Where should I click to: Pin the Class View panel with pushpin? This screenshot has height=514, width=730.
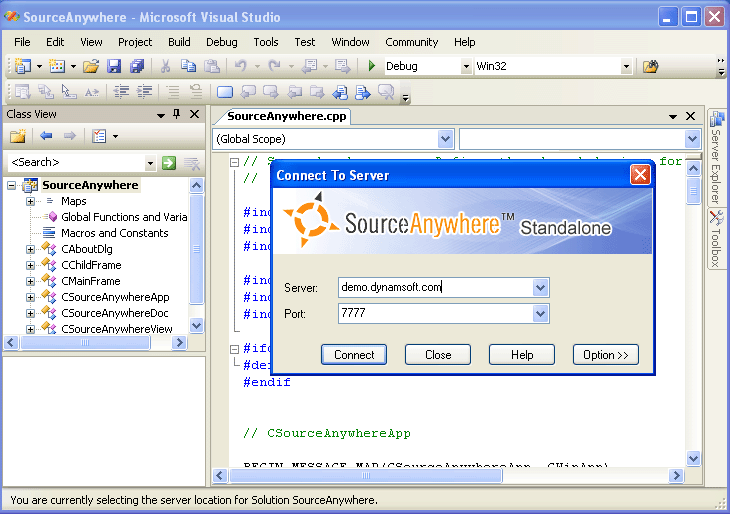tap(176, 114)
